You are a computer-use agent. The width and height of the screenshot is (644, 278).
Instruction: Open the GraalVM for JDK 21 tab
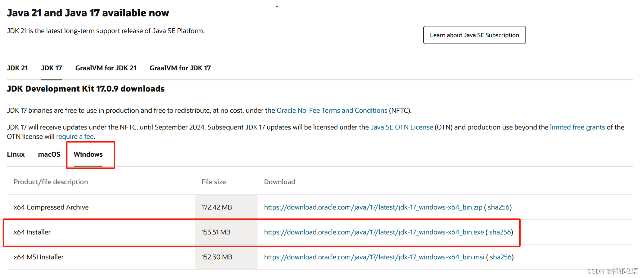pyautogui.click(x=106, y=68)
